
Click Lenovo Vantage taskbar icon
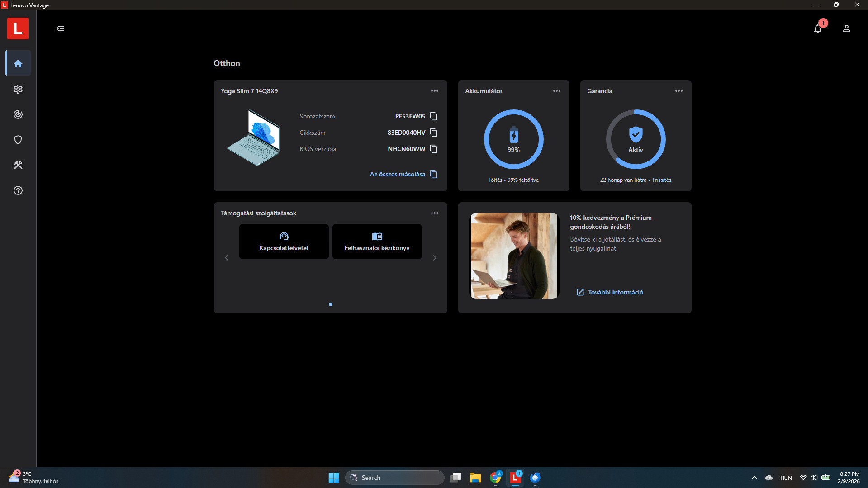[515, 478]
